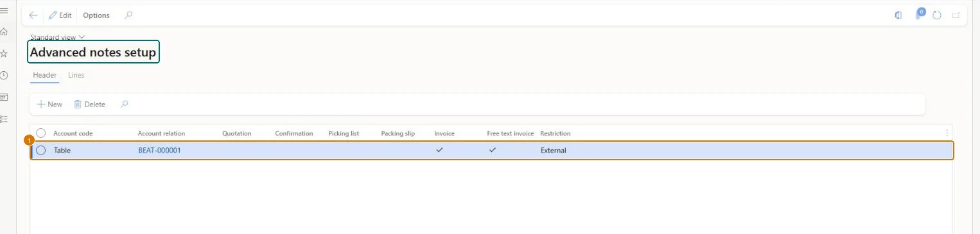Screen dimensions: 980x234
Task: Open Modules list icon in the sidebar
Action: [x=4, y=119]
